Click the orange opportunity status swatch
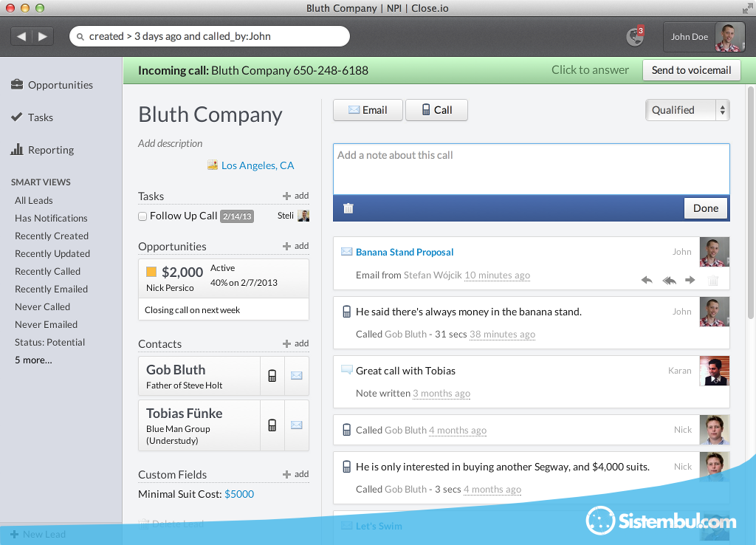 pos(151,272)
